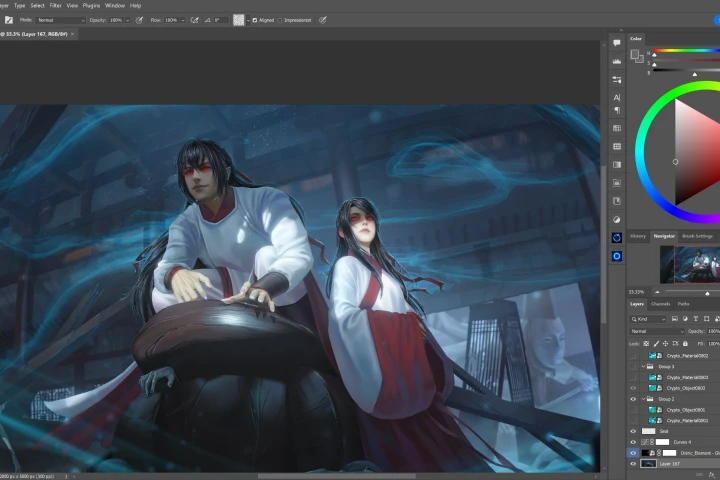
Task: Enable the Impressionist checkbox
Action: pyautogui.click(x=280, y=20)
